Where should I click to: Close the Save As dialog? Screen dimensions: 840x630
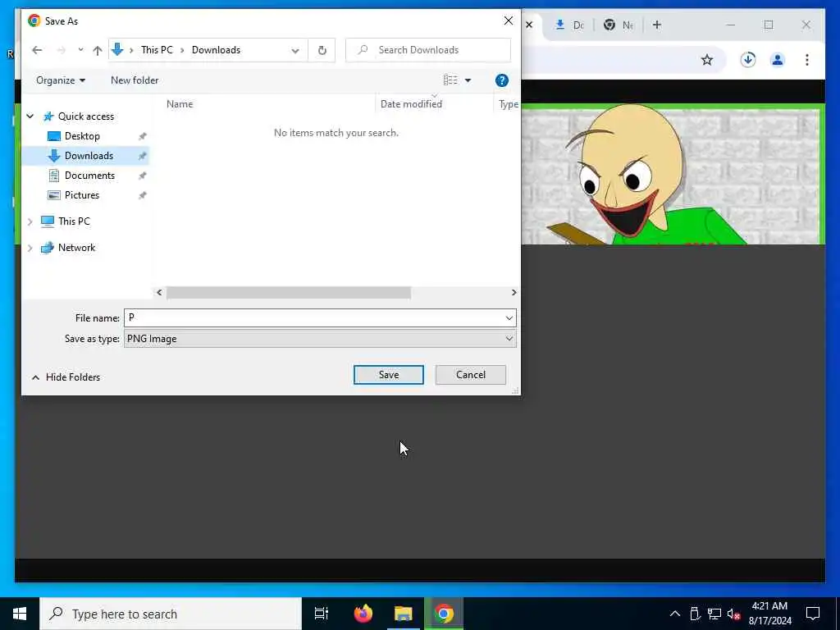(x=509, y=21)
